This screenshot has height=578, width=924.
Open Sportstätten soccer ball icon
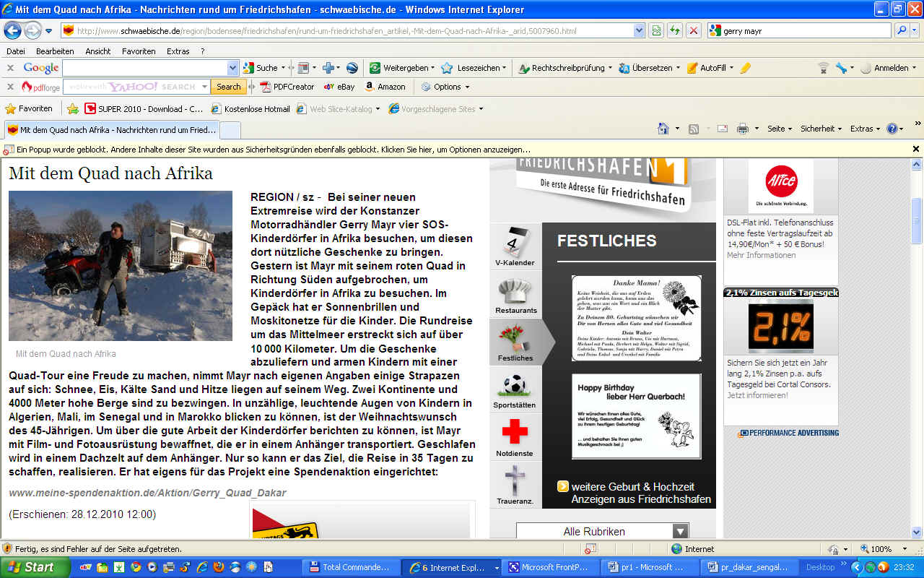pyautogui.click(x=515, y=389)
